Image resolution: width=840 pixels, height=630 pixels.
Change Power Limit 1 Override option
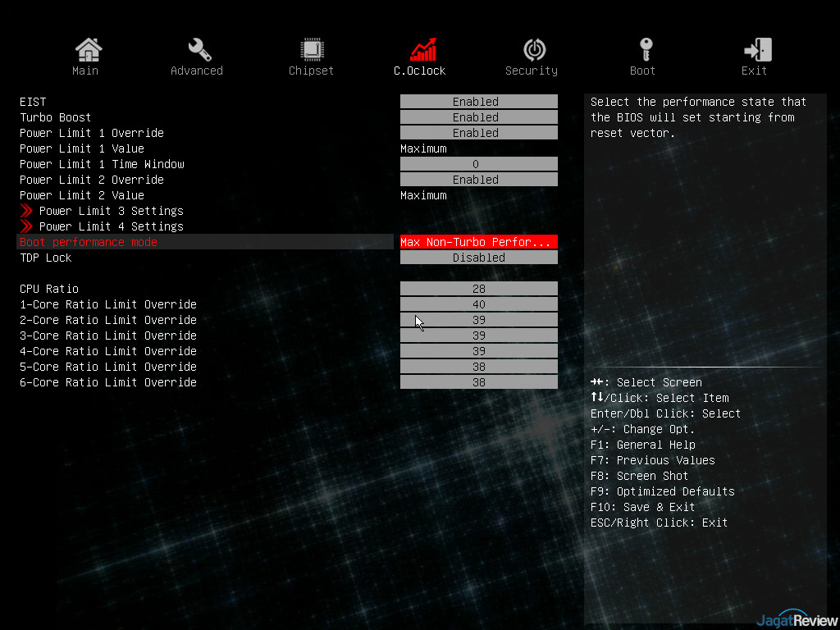coord(478,133)
